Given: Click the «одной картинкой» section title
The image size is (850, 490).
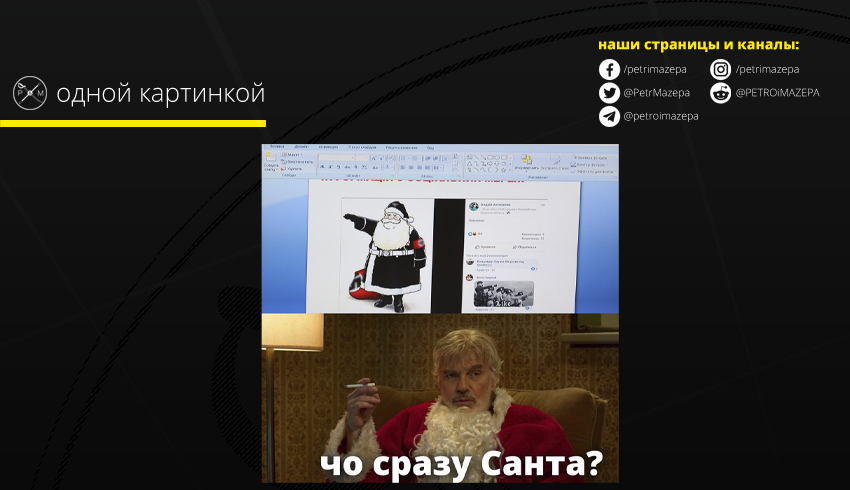Looking at the screenshot, I should pos(160,94).
